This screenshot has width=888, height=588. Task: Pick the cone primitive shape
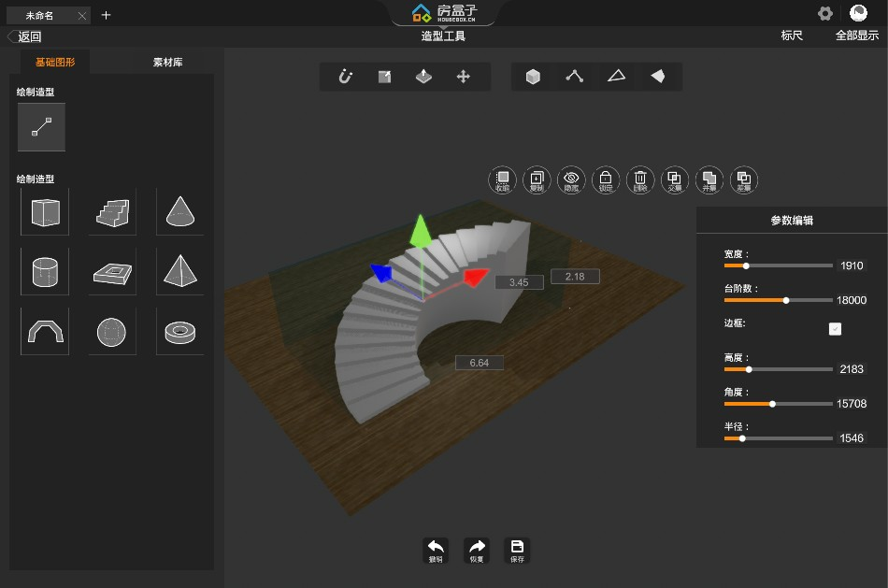pyautogui.click(x=180, y=212)
